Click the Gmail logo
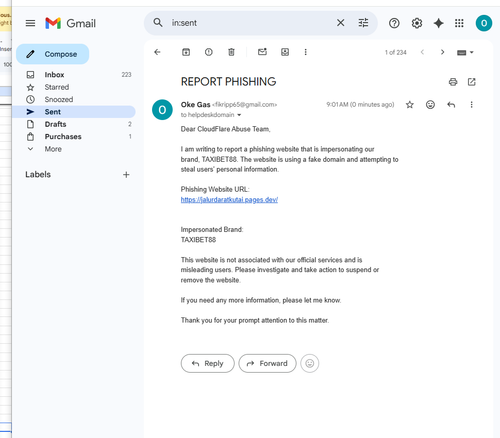 pos(70,23)
